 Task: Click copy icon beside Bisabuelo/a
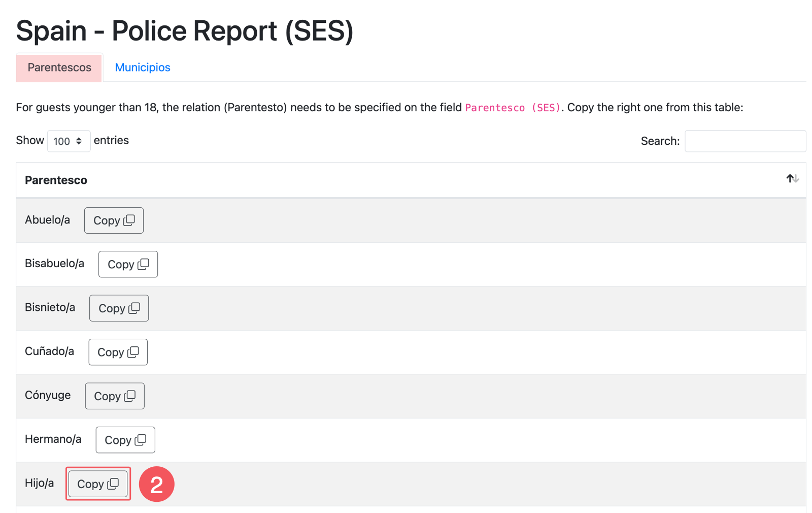point(144,264)
